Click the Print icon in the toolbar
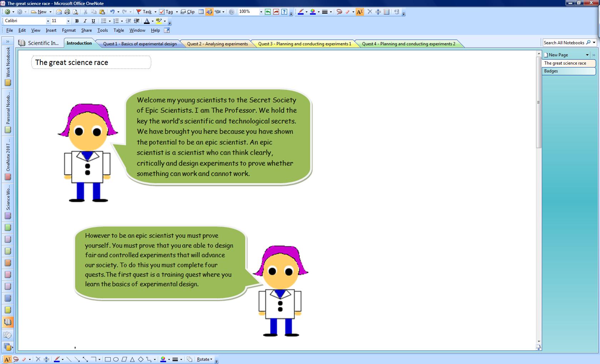Screen dimensions: 600x364 67,12
